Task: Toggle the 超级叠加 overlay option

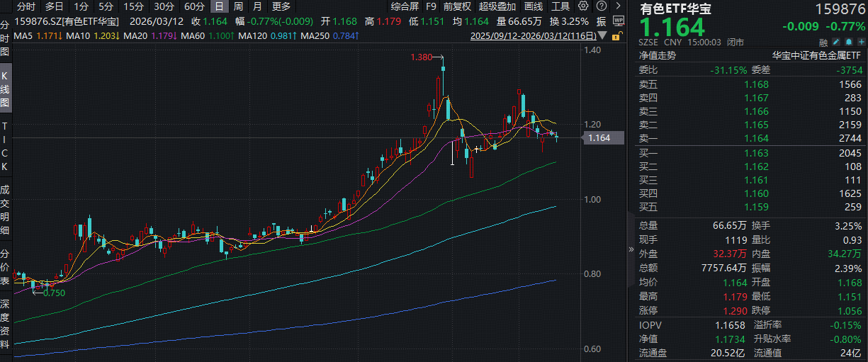Action: [x=497, y=6]
